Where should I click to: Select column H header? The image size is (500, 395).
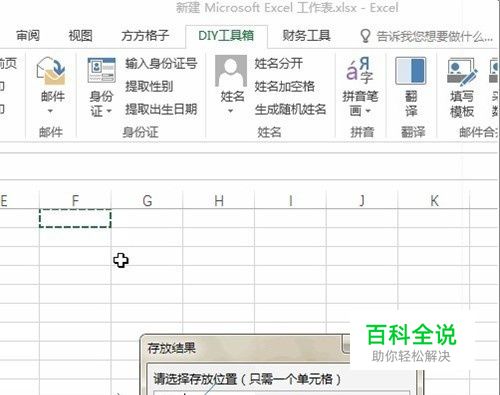point(219,201)
